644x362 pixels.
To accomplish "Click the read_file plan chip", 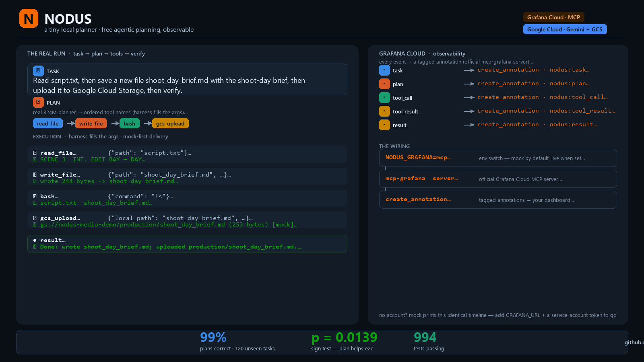I will point(48,123).
